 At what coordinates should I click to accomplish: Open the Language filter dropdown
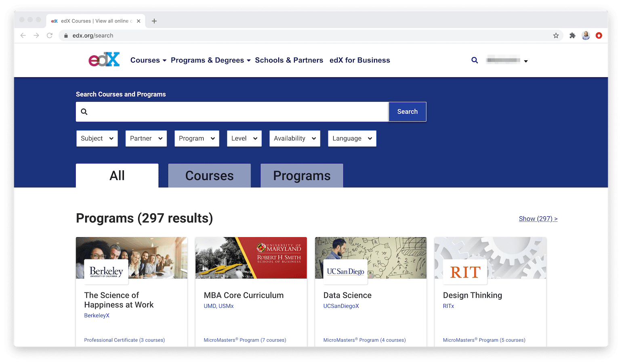click(x=352, y=138)
